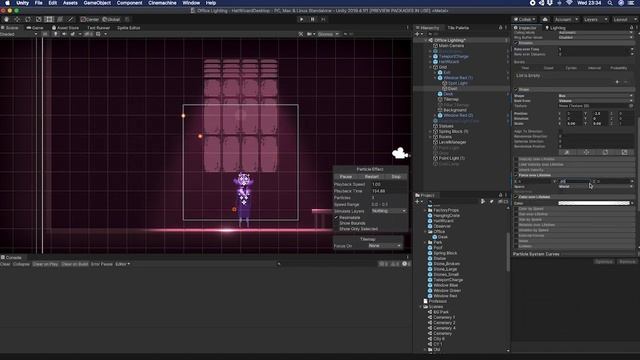Open the Force Space dropdown
The image size is (640, 360).
[x=596, y=187]
